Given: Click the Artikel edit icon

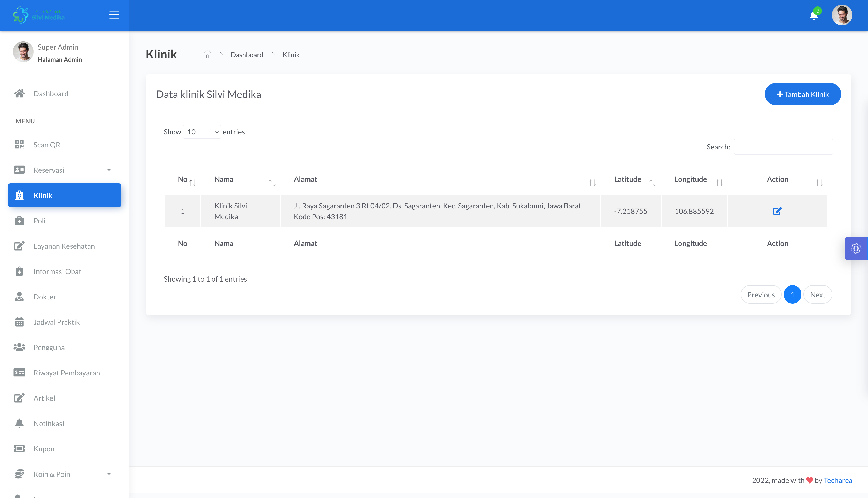Looking at the screenshot, I should pyautogui.click(x=19, y=398).
